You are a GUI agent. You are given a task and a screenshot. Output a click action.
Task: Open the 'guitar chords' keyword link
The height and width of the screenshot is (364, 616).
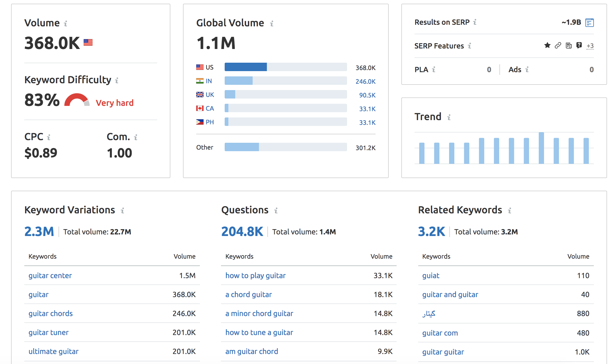(x=51, y=313)
